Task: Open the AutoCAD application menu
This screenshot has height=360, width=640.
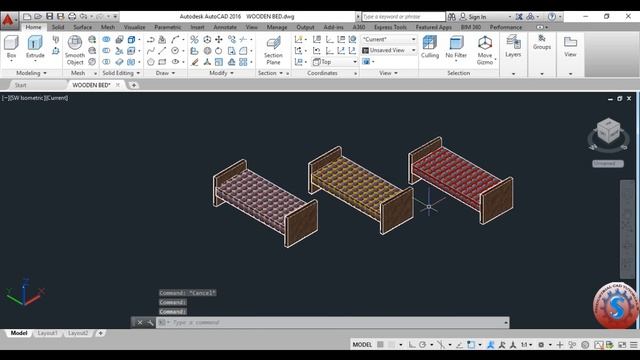Action: click(x=9, y=20)
